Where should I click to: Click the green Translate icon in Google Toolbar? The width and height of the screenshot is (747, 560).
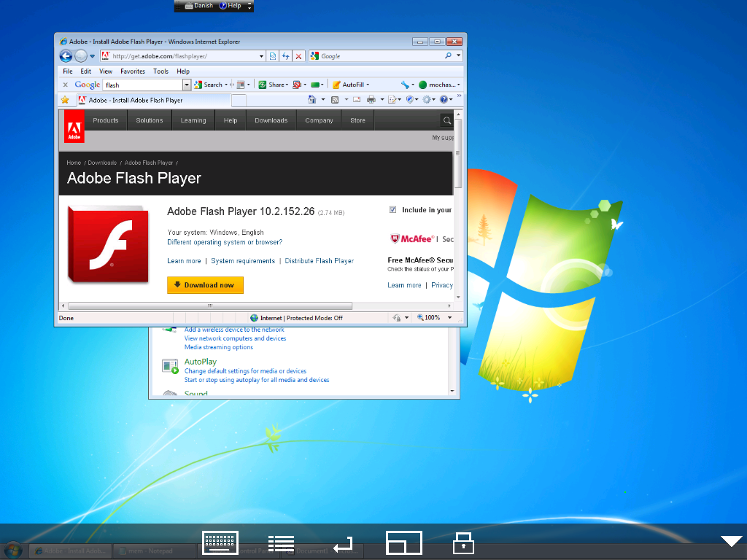(315, 85)
